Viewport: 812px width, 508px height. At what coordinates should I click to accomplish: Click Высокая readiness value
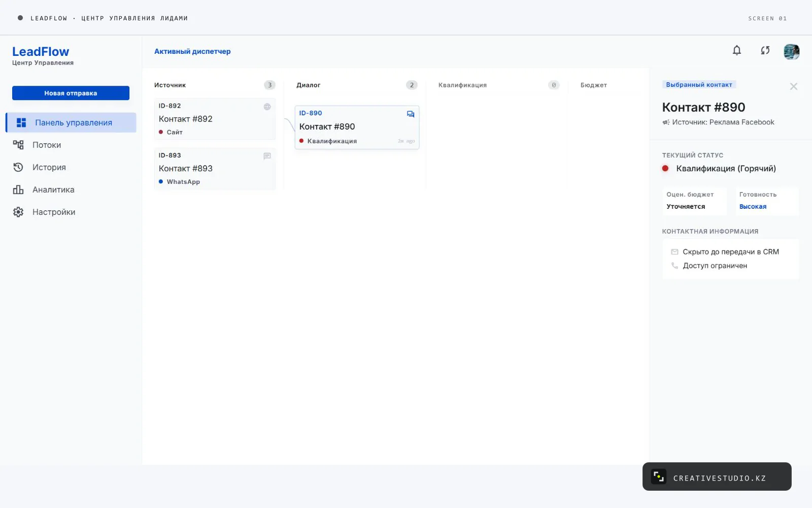(x=753, y=207)
